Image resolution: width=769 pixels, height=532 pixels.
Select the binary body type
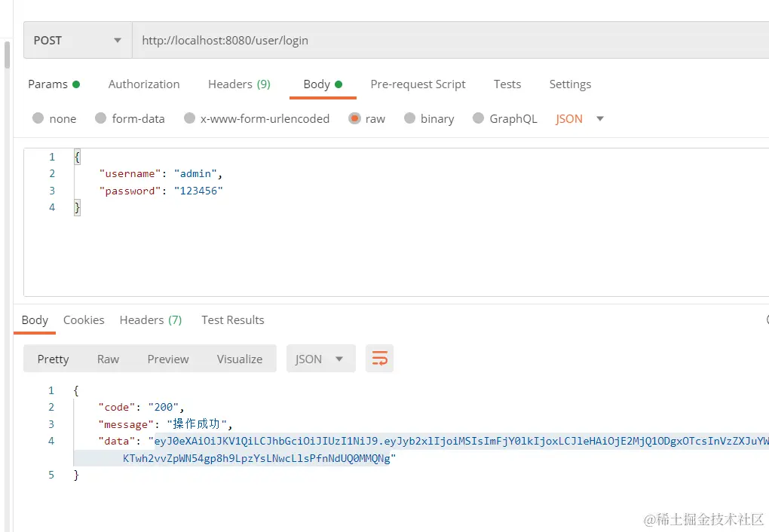click(429, 118)
